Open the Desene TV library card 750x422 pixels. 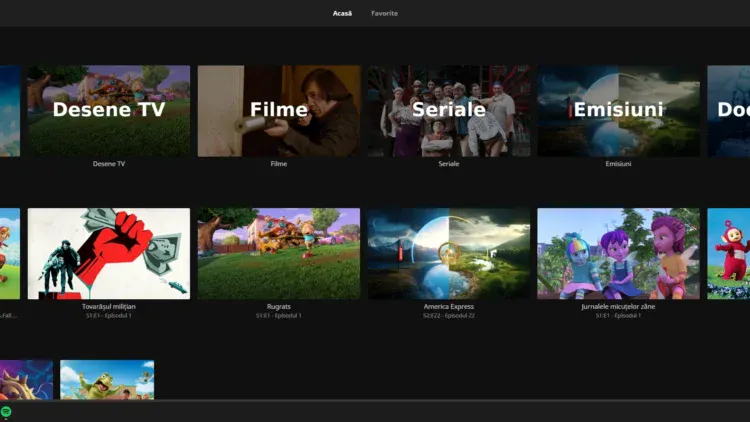click(x=108, y=111)
